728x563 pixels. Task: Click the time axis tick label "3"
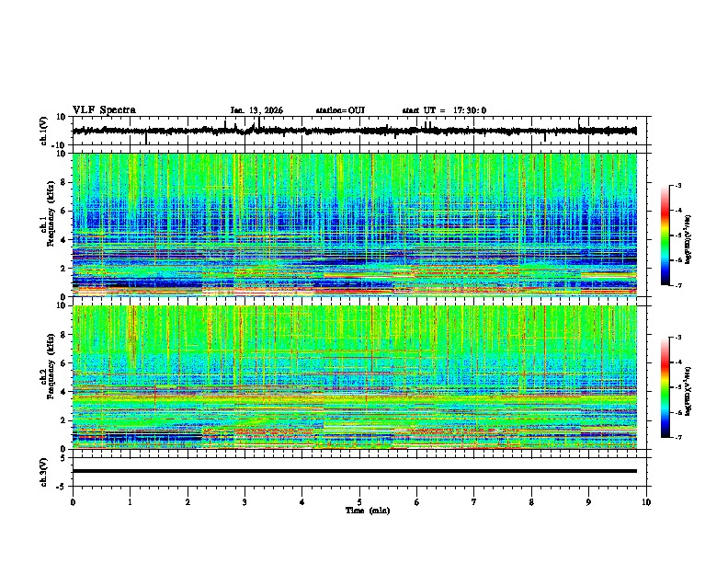coord(245,502)
